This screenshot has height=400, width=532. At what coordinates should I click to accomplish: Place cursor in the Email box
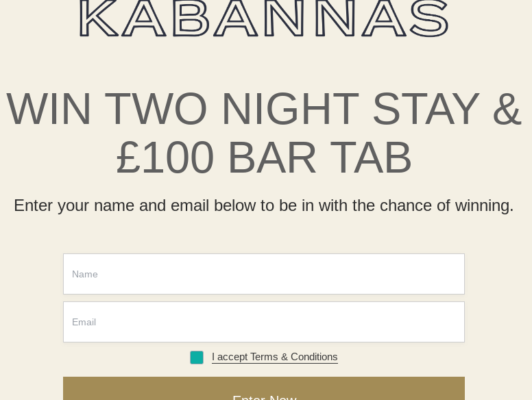(264, 322)
